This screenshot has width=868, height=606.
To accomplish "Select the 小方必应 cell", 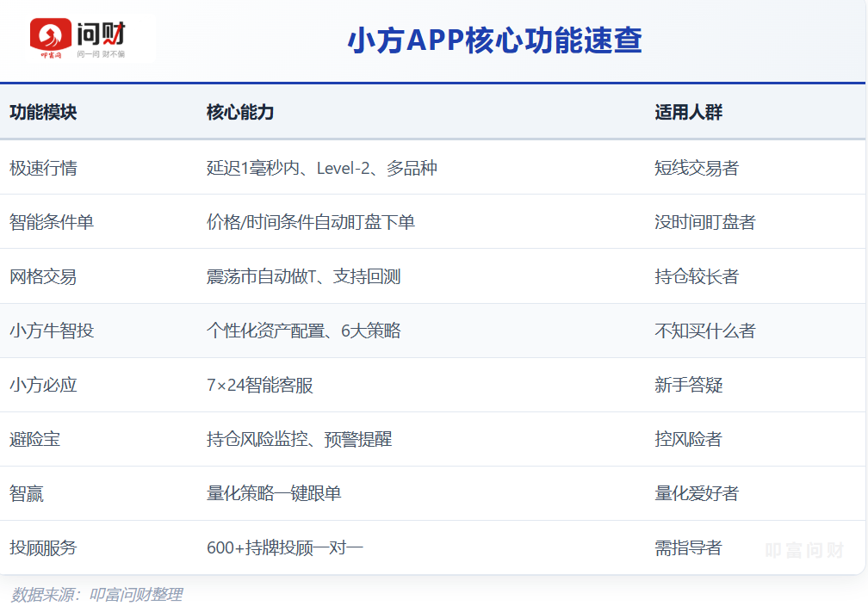I will click(x=43, y=385).
